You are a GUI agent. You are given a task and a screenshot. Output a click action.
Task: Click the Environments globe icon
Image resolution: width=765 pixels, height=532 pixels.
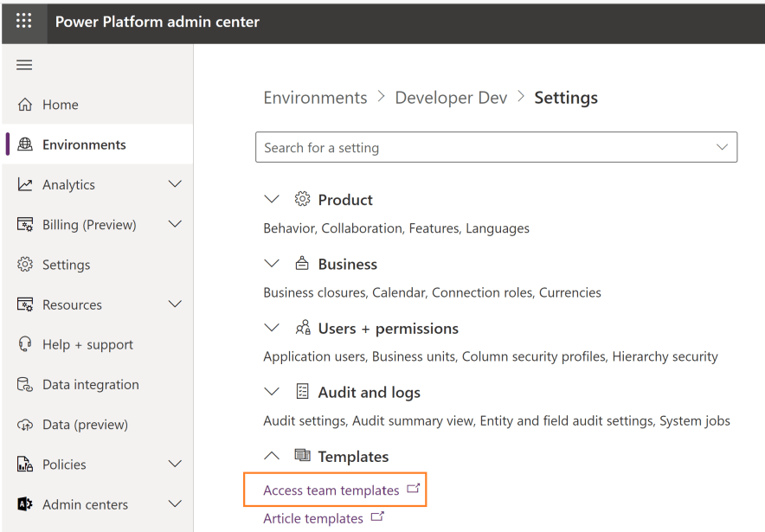pyautogui.click(x=25, y=144)
